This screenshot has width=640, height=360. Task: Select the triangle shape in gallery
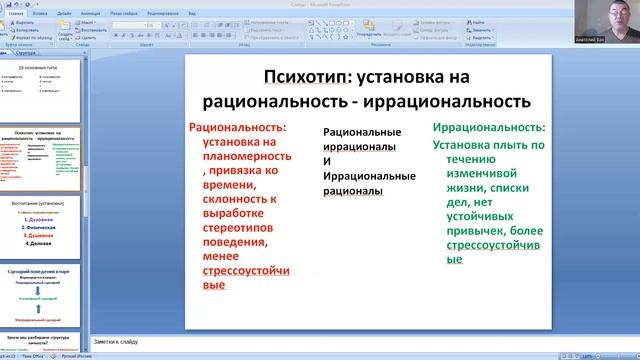[311, 30]
